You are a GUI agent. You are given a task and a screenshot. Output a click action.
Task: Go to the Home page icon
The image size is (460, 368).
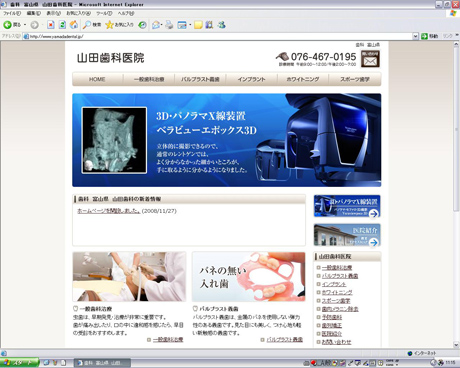click(74, 25)
